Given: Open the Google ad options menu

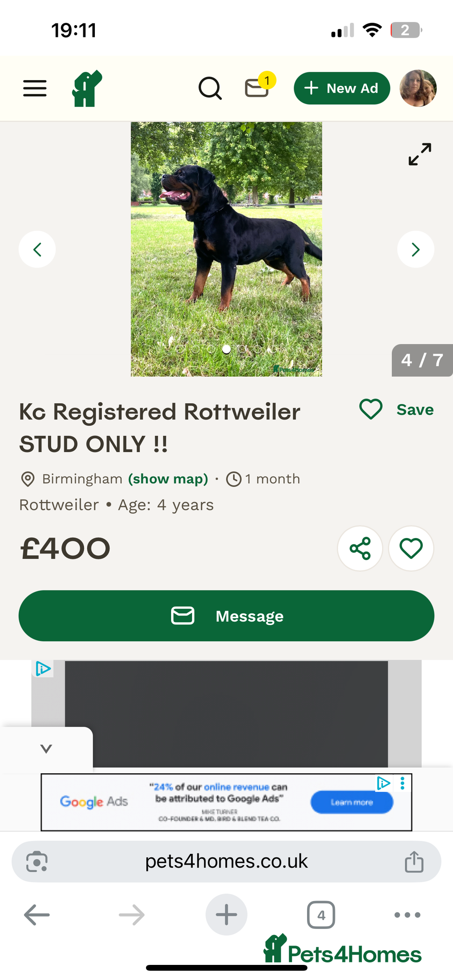Looking at the screenshot, I should click(402, 783).
